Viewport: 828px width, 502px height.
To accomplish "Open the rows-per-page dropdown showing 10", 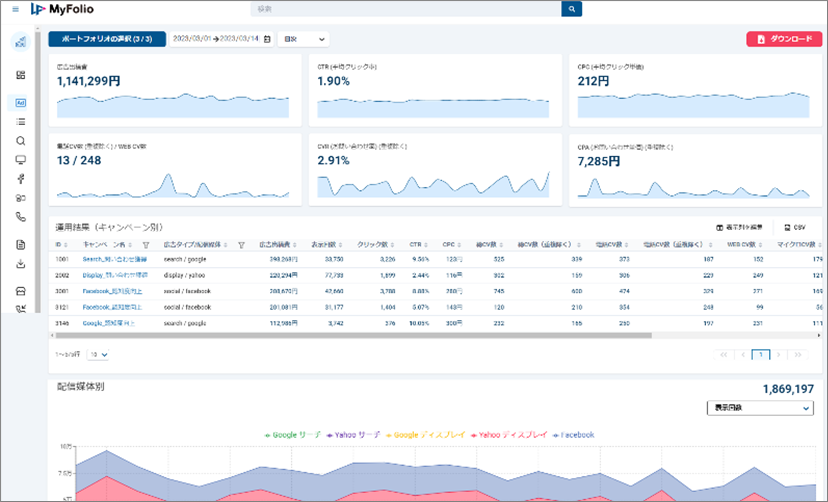I will point(98,355).
